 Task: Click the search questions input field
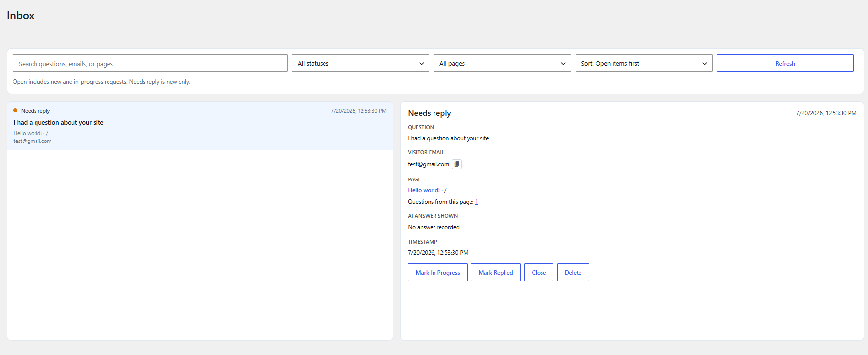coord(150,63)
